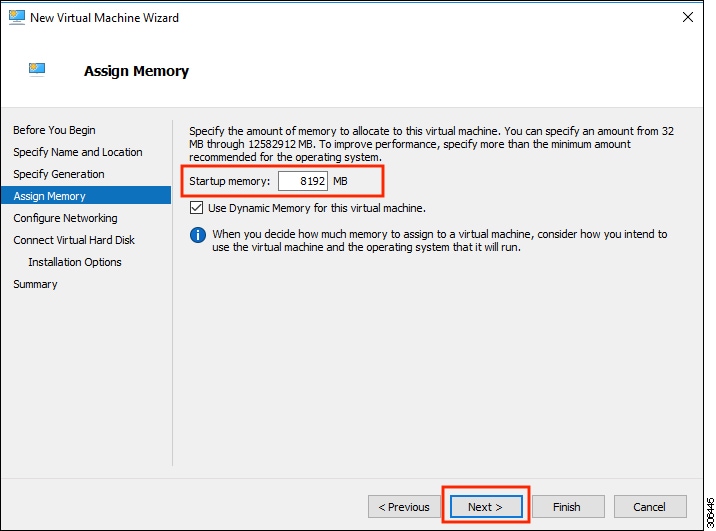Click the Startup memory input field
This screenshot has height=531, width=716.
pos(303,181)
